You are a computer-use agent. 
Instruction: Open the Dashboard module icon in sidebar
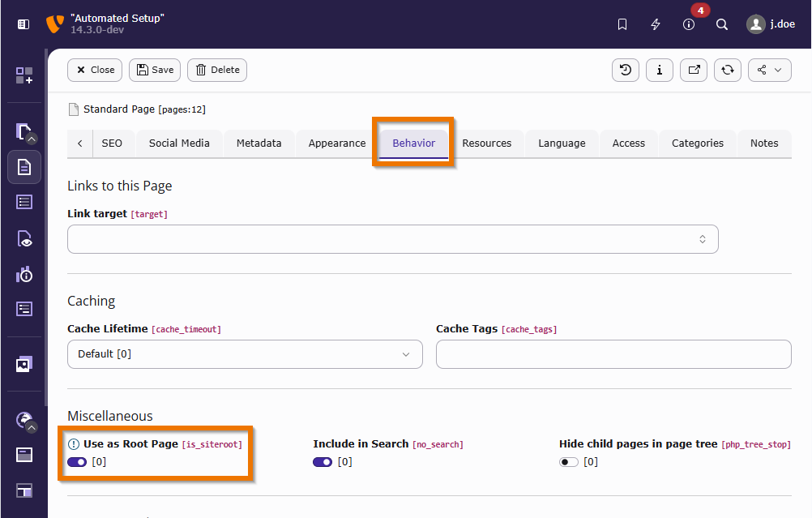pos(24,75)
